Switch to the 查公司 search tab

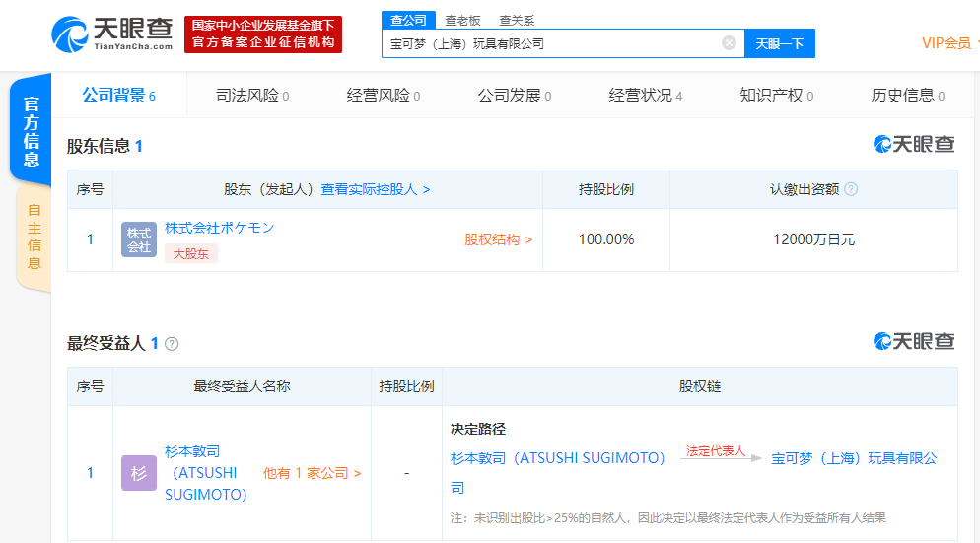(x=408, y=20)
